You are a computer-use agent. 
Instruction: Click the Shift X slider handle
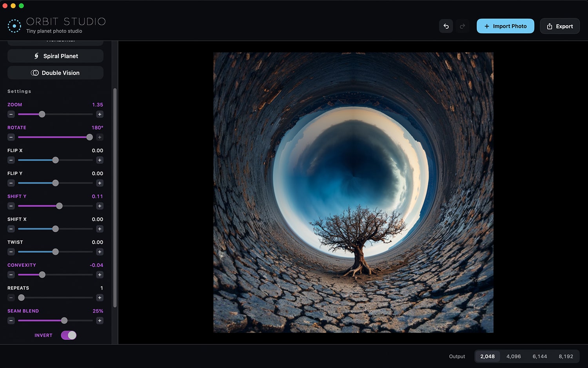coord(55,229)
